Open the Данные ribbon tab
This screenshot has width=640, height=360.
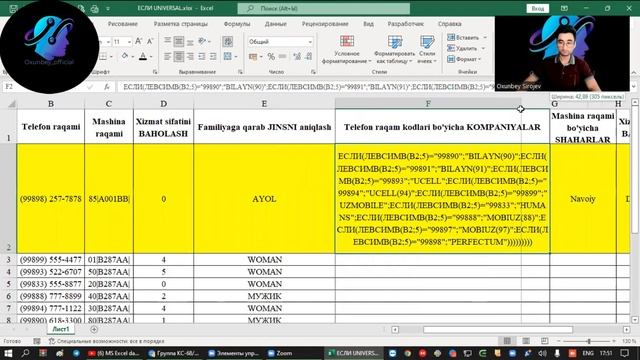(276, 24)
